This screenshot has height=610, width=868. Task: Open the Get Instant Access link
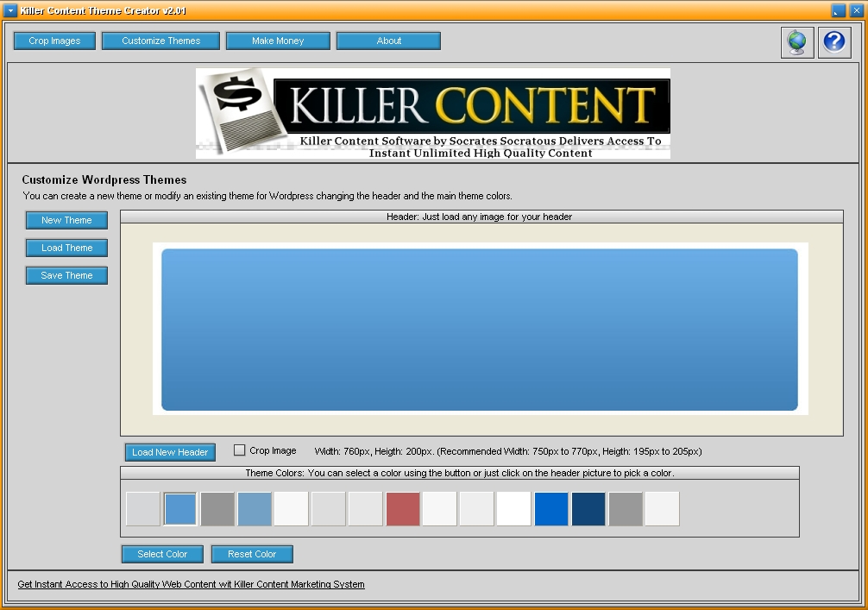click(x=191, y=584)
